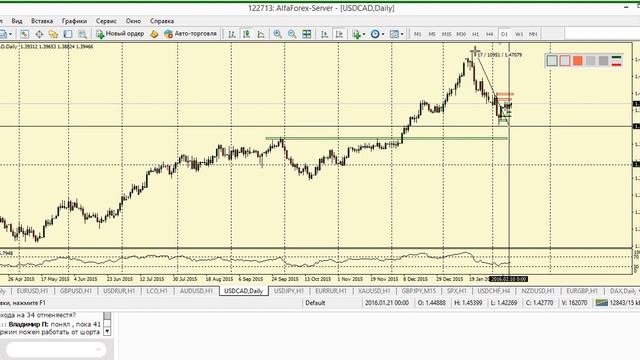This screenshot has width=640, height=360.
Task: Zoom in on the chart
Action: (278, 34)
